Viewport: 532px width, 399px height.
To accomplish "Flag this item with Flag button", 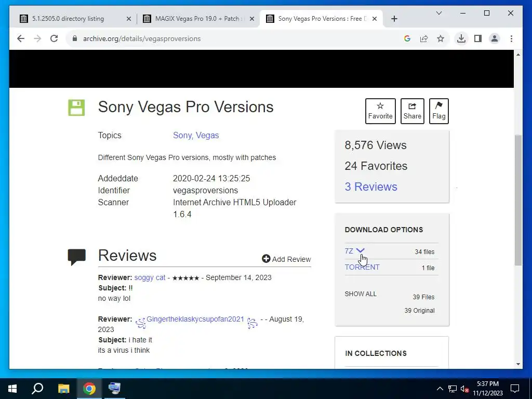I will click(x=438, y=111).
